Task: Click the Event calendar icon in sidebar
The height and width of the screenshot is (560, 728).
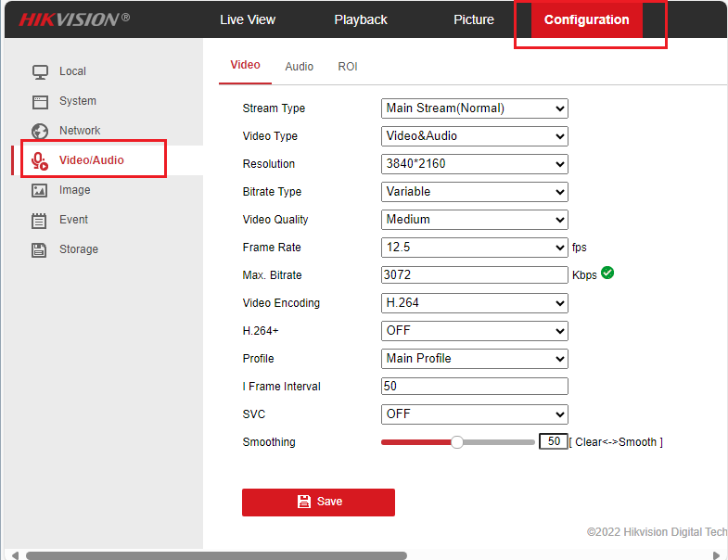Action: click(x=40, y=220)
